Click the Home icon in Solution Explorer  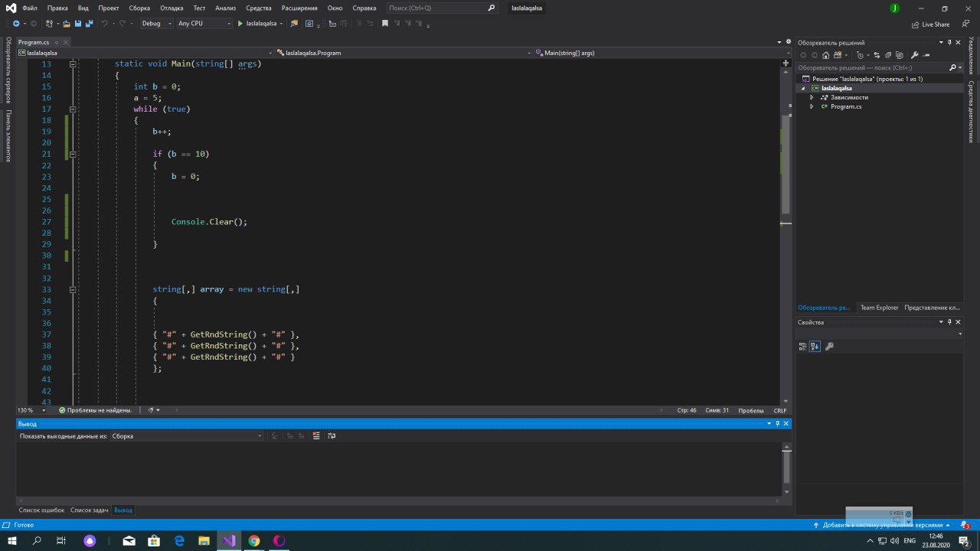(x=825, y=55)
